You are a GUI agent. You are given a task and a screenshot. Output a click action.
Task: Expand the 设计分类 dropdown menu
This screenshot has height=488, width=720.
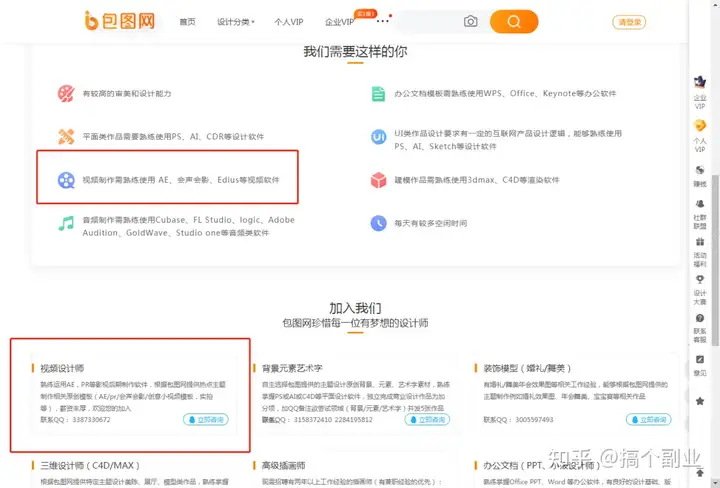(x=236, y=22)
